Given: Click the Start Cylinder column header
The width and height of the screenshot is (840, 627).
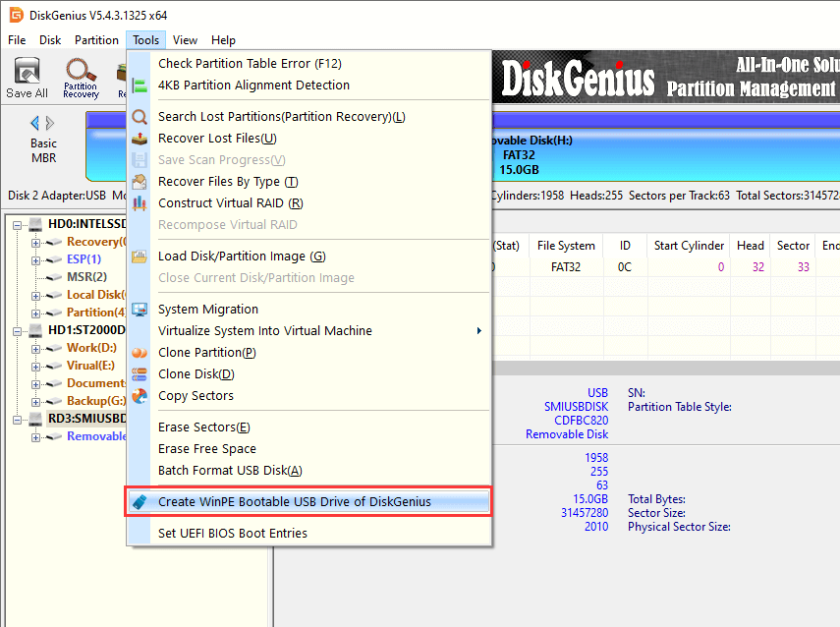Looking at the screenshot, I should (689, 246).
